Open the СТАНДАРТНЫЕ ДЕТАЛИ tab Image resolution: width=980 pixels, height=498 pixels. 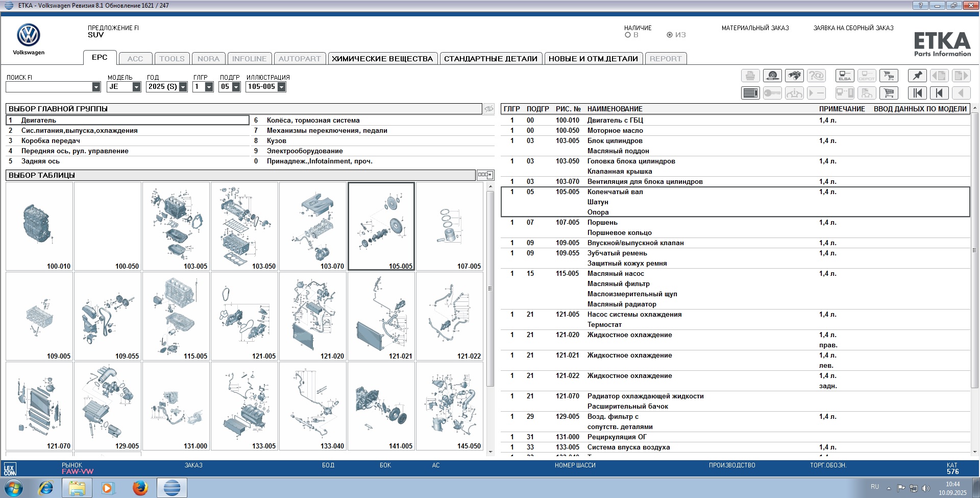tap(491, 59)
